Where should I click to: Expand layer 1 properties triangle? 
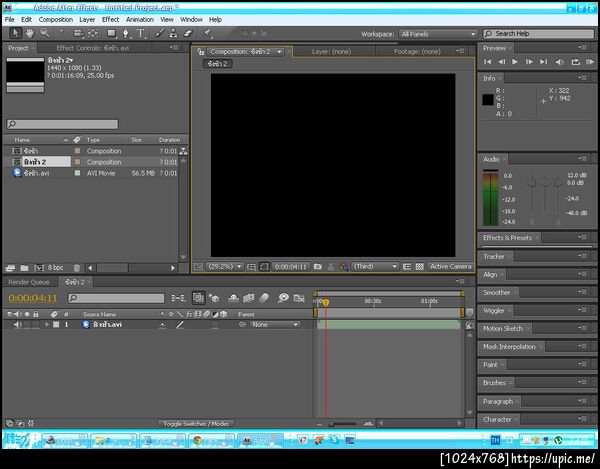47,325
